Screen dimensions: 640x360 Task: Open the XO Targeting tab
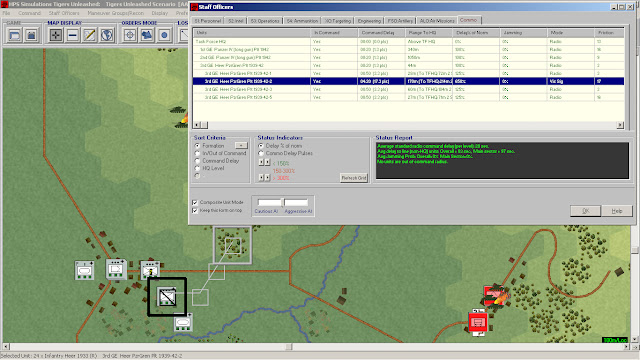pos(338,21)
